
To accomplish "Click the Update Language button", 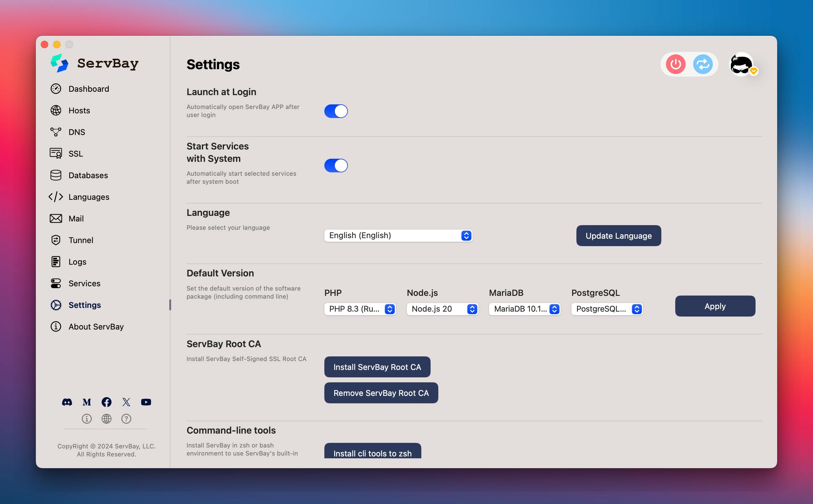I will (619, 236).
